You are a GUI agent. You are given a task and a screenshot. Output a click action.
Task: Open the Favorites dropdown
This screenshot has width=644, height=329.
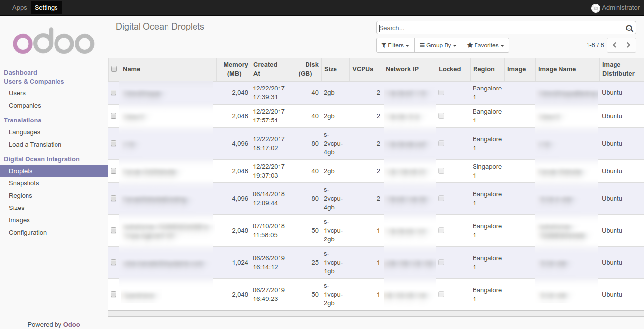coord(485,45)
